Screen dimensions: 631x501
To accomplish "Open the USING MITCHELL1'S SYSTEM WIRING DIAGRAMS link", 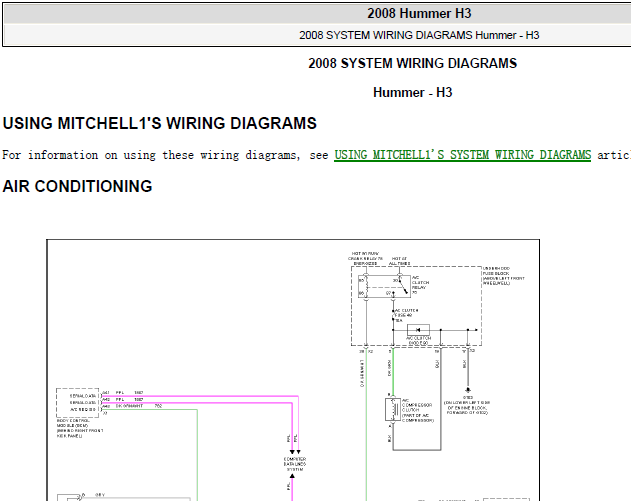I will pos(462,155).
